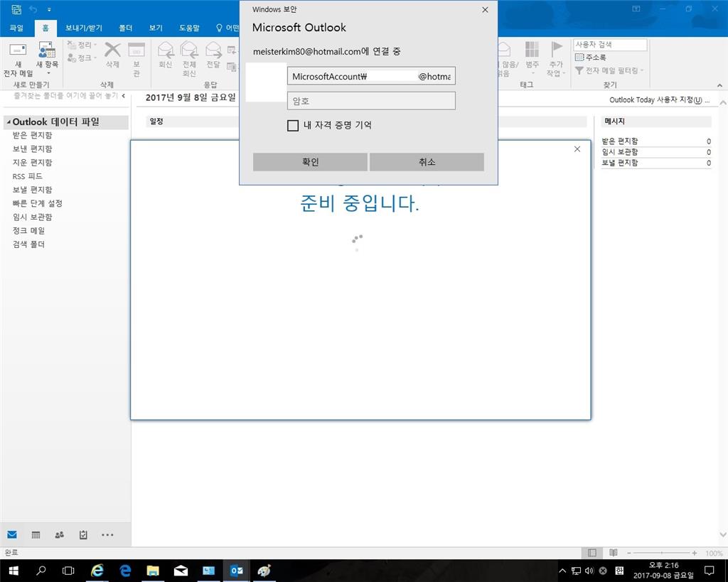Open the Windows Start menu

pyautogui.click(x=14, y=571)
